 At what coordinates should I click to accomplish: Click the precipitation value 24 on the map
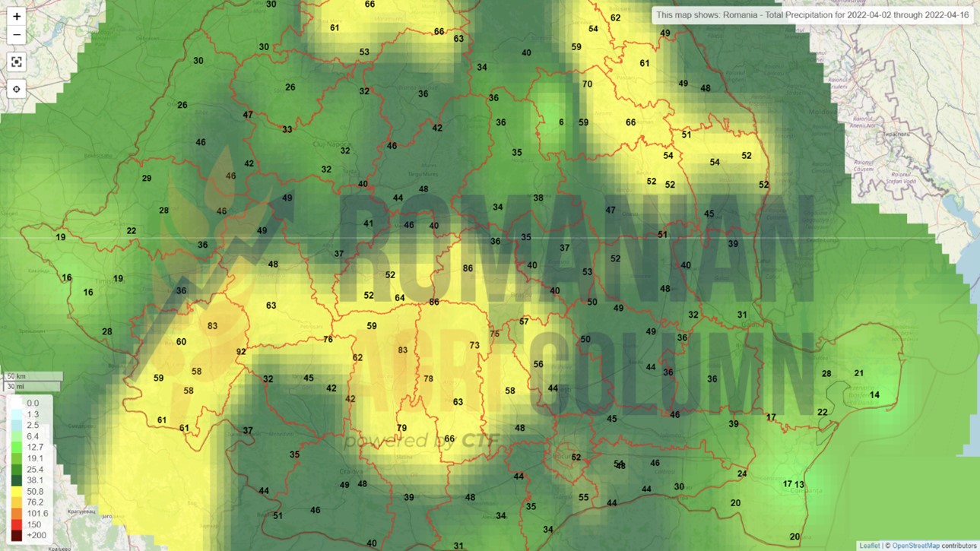742,474
